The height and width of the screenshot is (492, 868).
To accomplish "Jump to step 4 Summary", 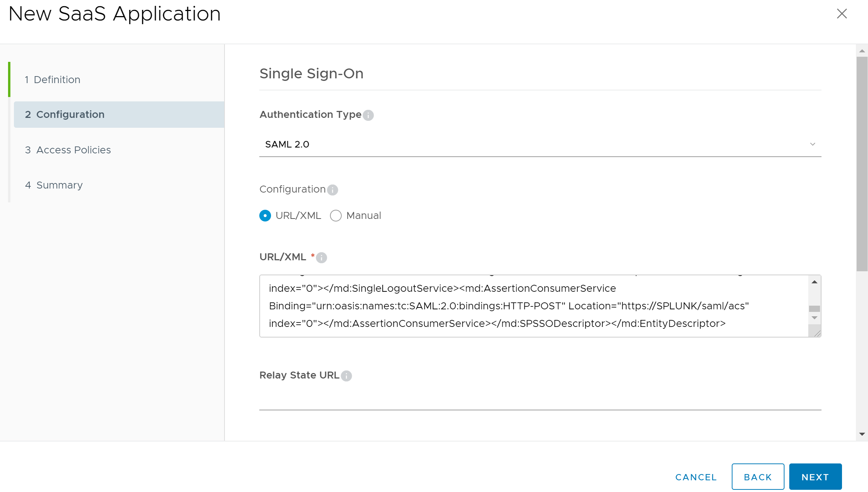I will coord(59,185).
